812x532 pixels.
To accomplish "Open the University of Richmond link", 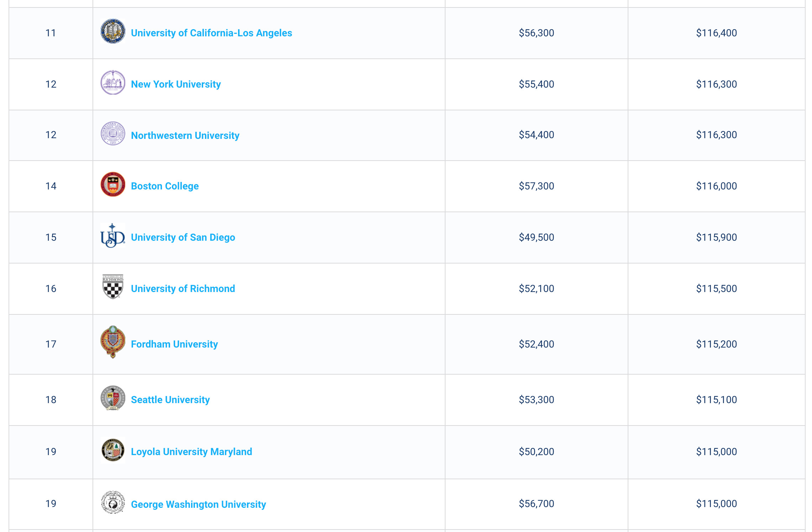I will click(x=183, y=288).
